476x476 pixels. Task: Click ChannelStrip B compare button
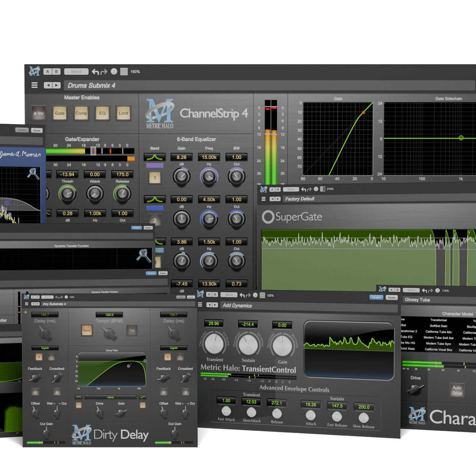56,71
